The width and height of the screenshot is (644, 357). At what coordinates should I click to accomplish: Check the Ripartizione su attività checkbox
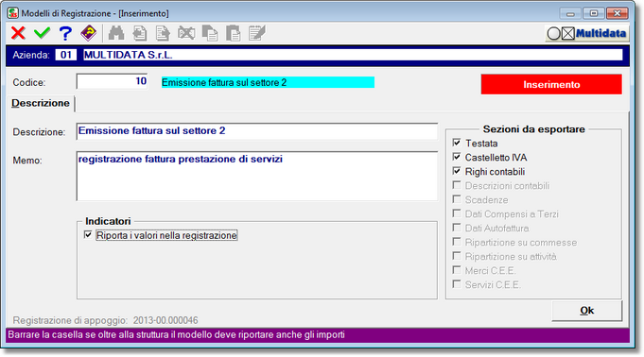[457, 256]
